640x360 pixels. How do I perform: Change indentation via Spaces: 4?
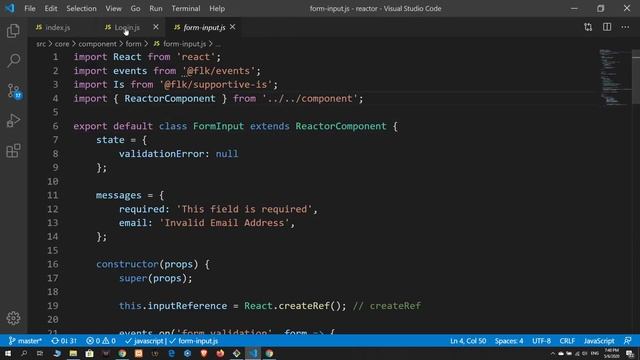(x=509, y=341)
